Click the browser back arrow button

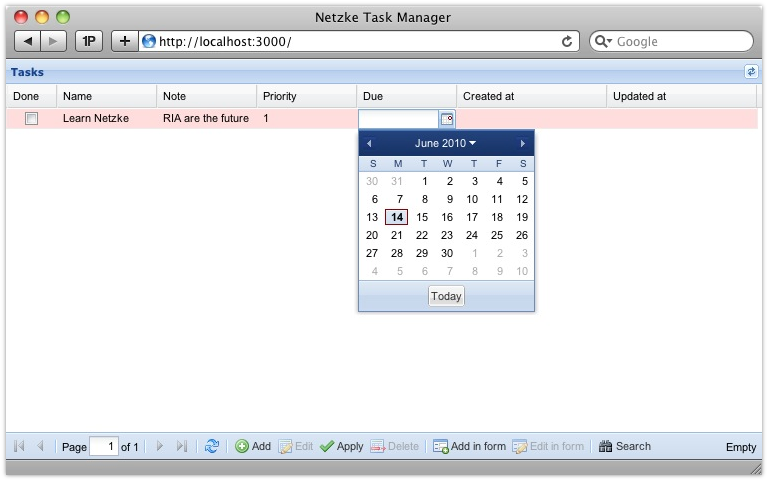click(x=27, y=41)
